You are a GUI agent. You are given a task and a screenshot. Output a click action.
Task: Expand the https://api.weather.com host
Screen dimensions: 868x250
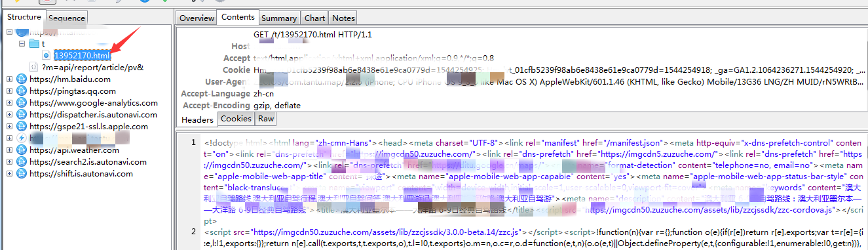[9, 150]
